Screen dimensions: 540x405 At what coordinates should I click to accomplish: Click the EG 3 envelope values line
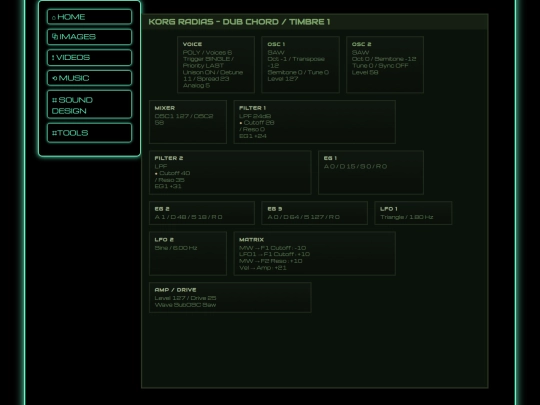(303, 217)
